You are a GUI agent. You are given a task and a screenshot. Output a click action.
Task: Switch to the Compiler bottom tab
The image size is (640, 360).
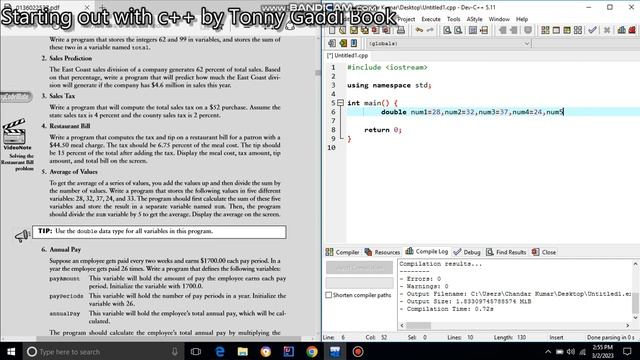coord(342,252)
